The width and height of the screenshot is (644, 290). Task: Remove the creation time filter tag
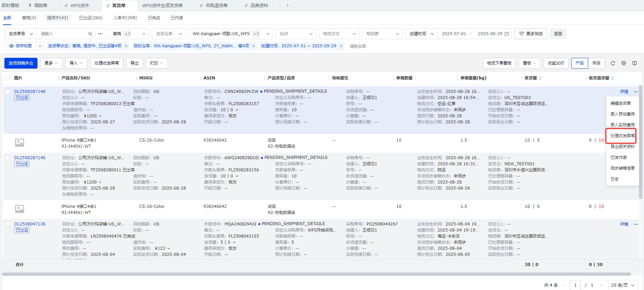[x=341, y=46]
